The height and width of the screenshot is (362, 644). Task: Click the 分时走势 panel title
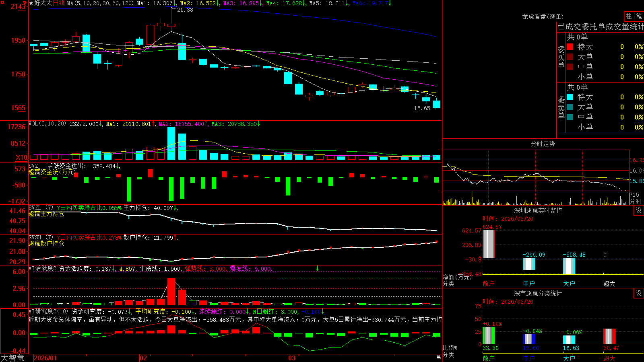pyautogui.click(x=543, y=144)
